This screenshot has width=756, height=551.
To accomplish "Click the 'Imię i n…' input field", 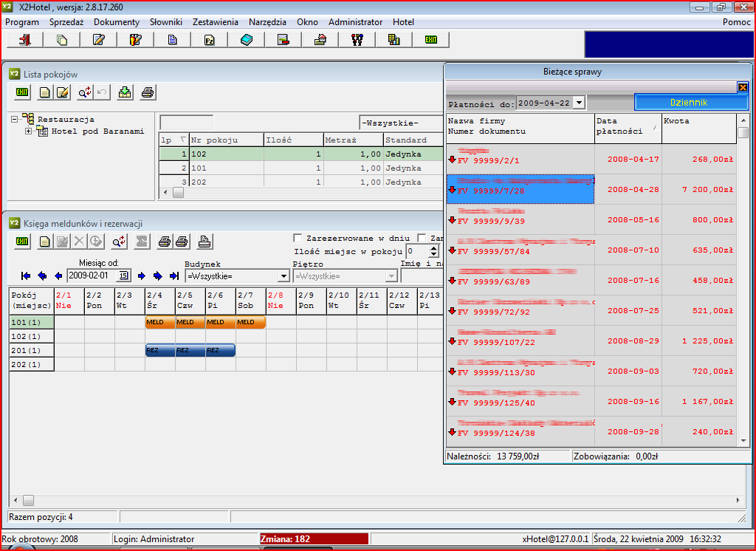I will (x=422, y=276).
